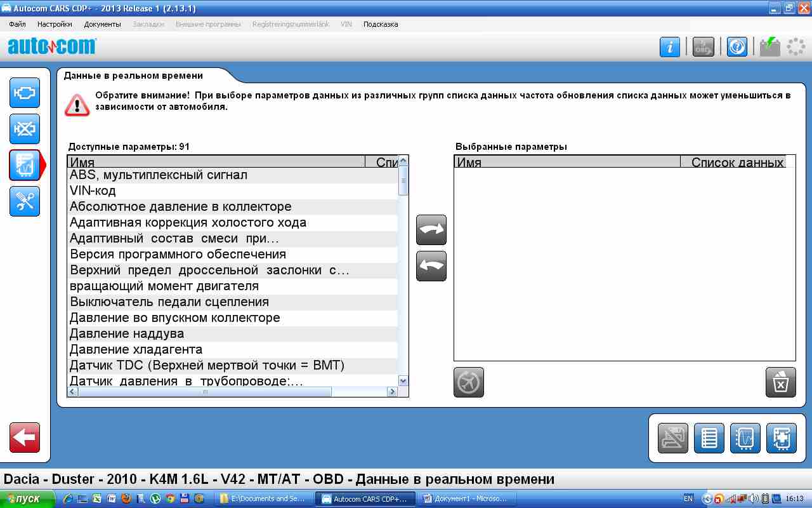
Task: Open the Настройки menu
Action: [x=55, y=24]
